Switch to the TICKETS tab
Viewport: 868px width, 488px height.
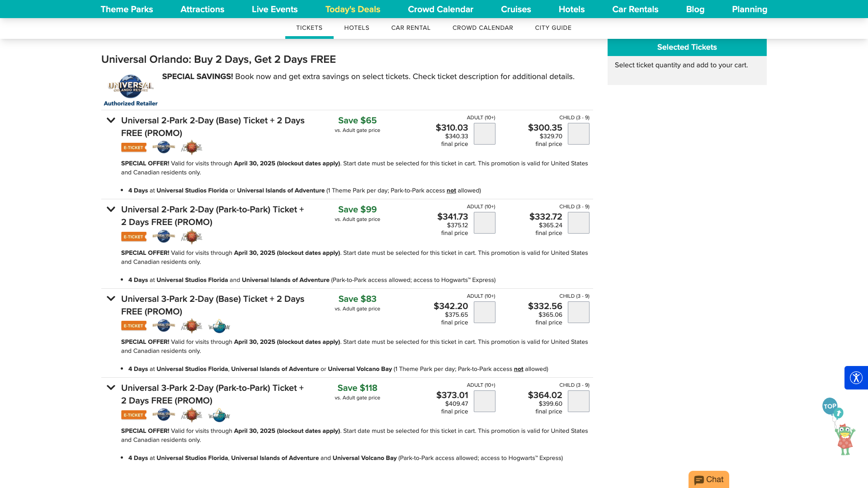(309, 28)
